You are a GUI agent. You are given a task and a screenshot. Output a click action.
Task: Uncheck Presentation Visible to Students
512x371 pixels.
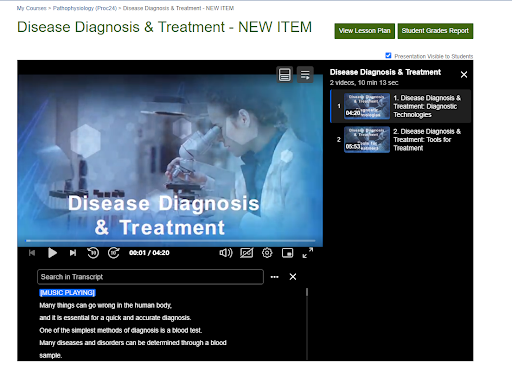pyautogui.click(x=388, y=55)
